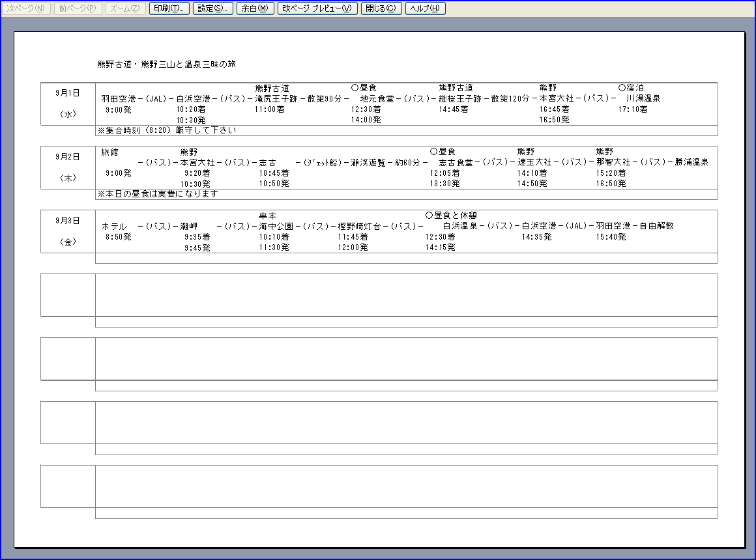Select the 9月3日（金）date cell
The width and height of the screenshot is (756, 560).
coord(67,231)
